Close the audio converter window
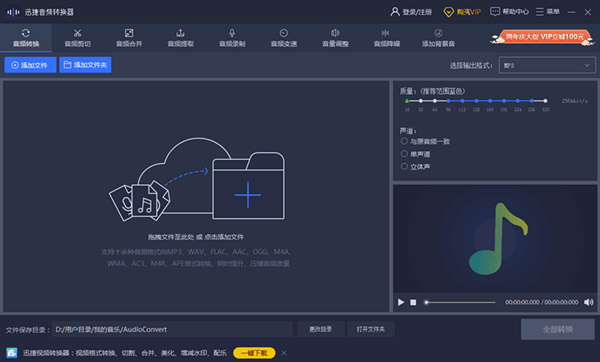The width and height of the screenshot is (600, 362). point(588,12)
